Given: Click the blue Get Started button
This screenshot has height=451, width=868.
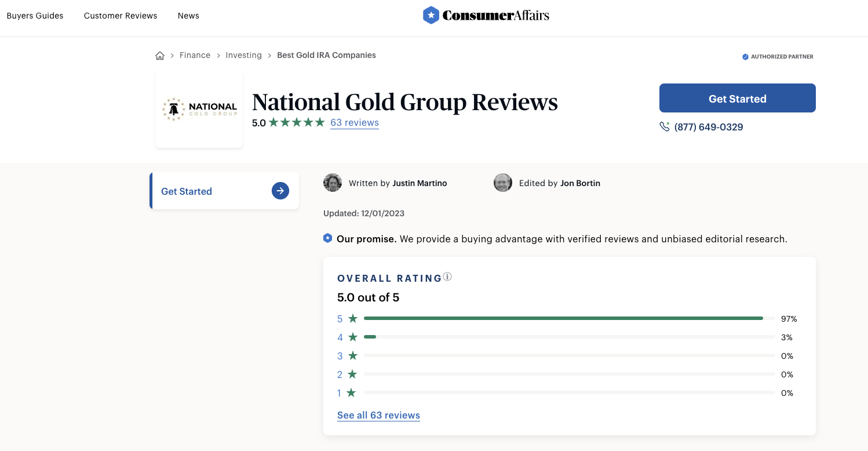Looking at the screenshot, I should pyautogui.click(x=738, y=98).
